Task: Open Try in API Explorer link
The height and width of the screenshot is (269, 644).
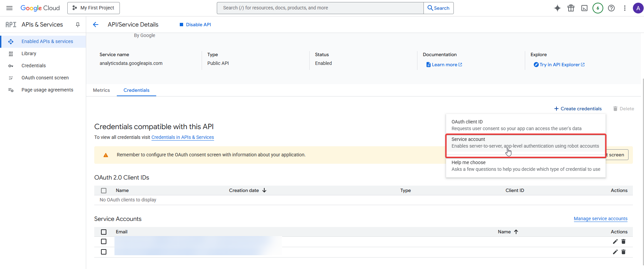Action: (559, 65)
